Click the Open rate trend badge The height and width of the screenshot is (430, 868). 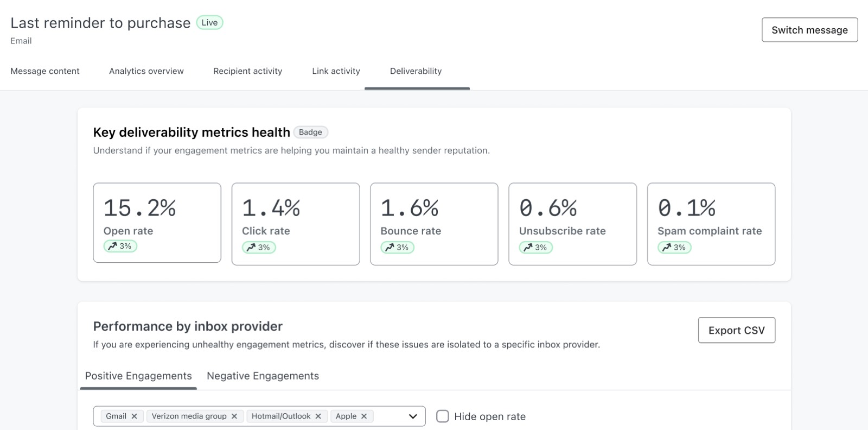click(120, 246)
